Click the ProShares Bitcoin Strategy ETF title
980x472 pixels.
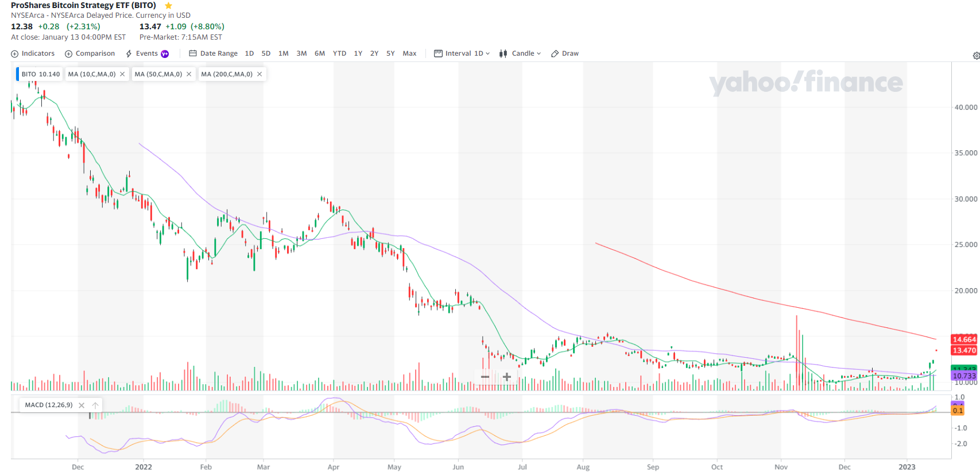(x=83, y=5)
